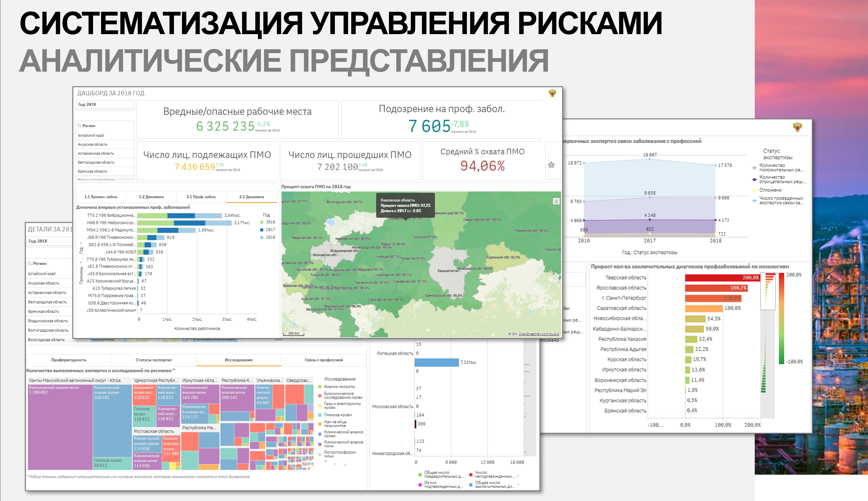868x501 pixels.
Task: Click the H90.6 Y96 Нейросенсор... bar label
Action: [112, 223]
